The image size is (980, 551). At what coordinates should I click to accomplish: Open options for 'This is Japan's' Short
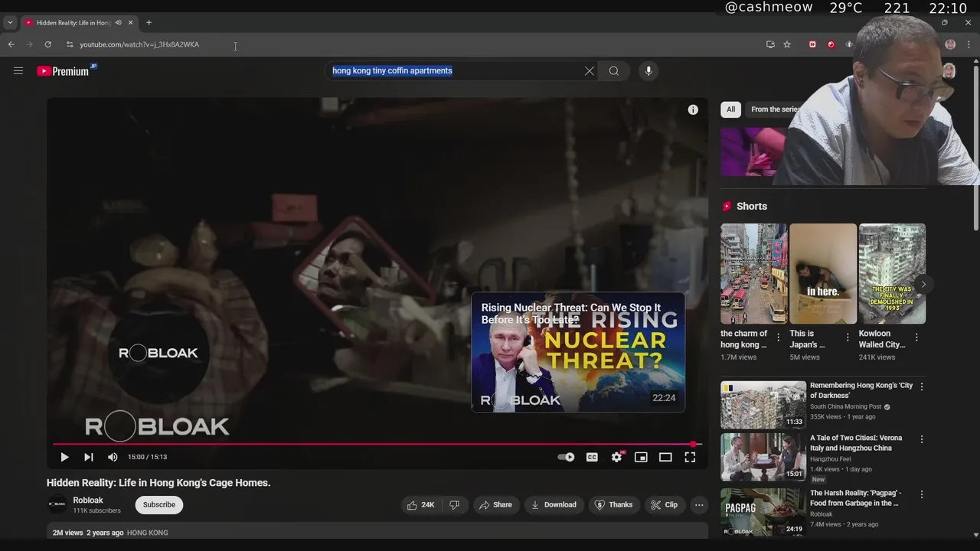(848, 337)
